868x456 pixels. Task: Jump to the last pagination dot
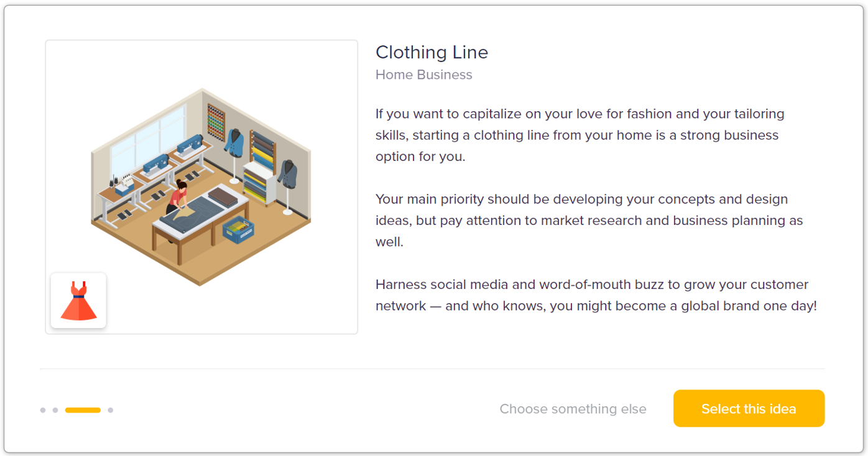[x=110, y=410]
